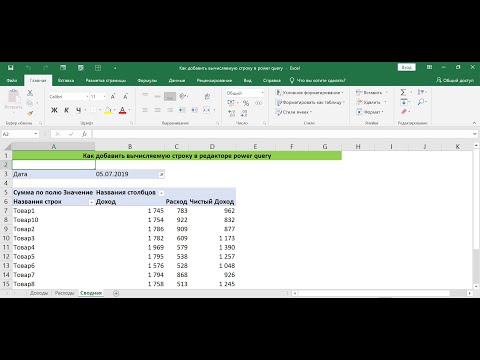Screen dimensions: 480x360
Task: Apply the accounting number format icon
Action: 231,103
